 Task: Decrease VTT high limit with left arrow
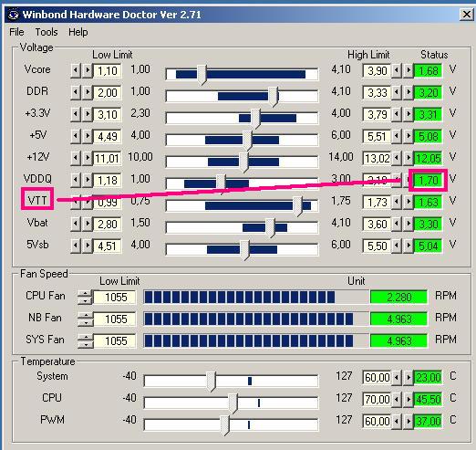pyautogui.click(x=397, y=203)
